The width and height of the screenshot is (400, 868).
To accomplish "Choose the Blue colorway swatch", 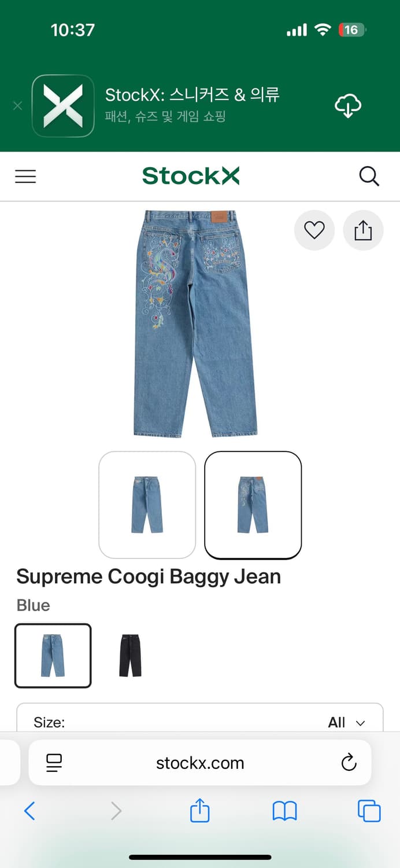I will (x=53, y=656).
